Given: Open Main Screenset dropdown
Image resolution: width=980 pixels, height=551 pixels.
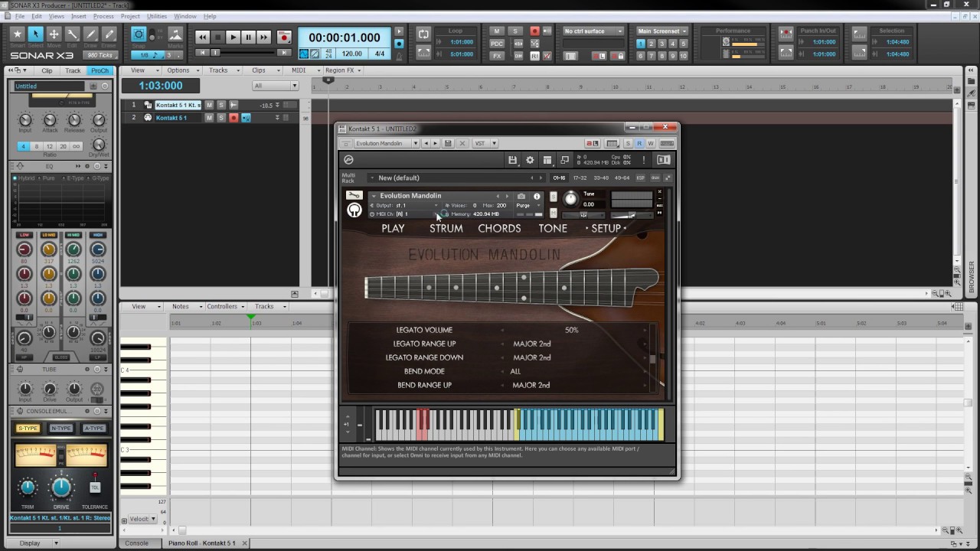Looking at the screenshot, I should point(662,31).
